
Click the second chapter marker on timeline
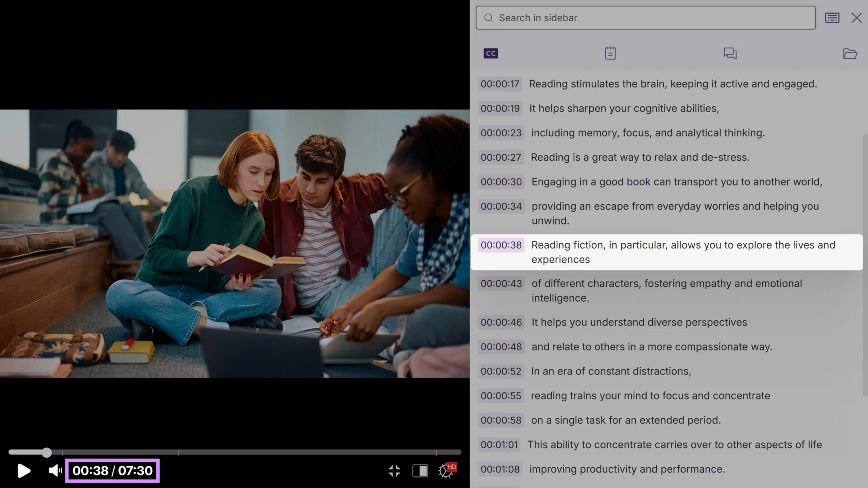179,452
